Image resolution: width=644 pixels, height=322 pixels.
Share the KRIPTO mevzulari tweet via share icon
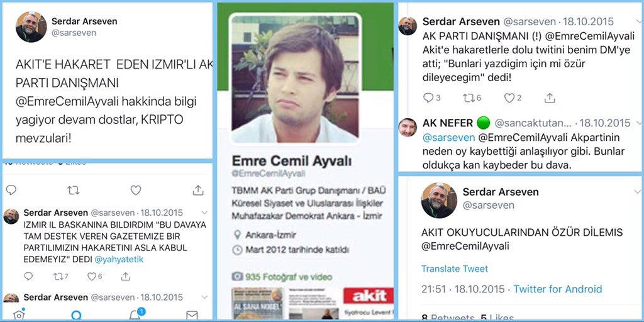(x=198, y=190)
